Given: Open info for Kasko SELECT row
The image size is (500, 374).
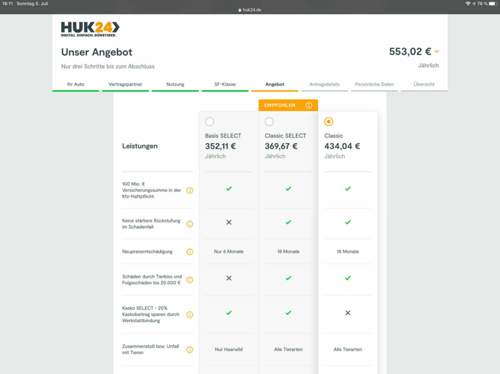Looking at the screenshot, I should [190, 314].
